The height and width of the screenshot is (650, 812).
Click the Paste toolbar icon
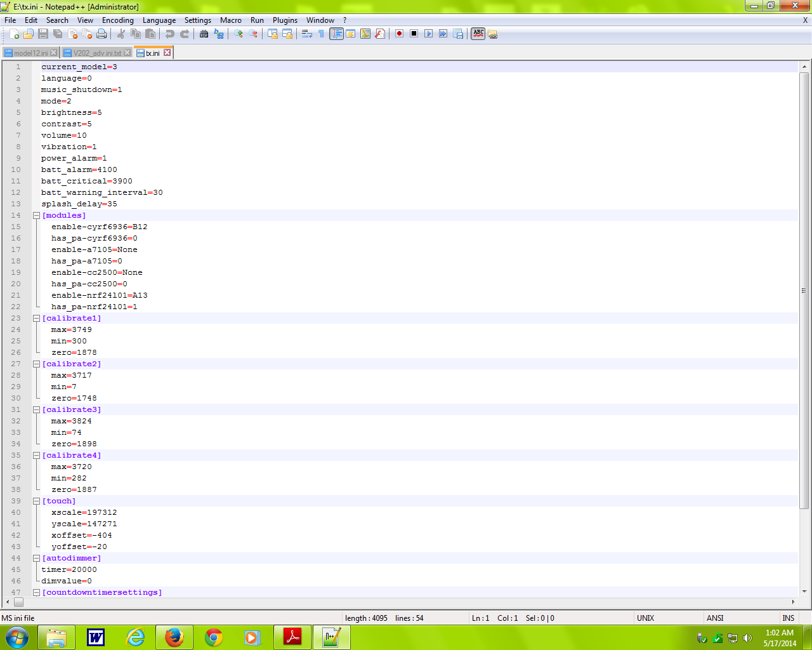click(x=150, y=34)
